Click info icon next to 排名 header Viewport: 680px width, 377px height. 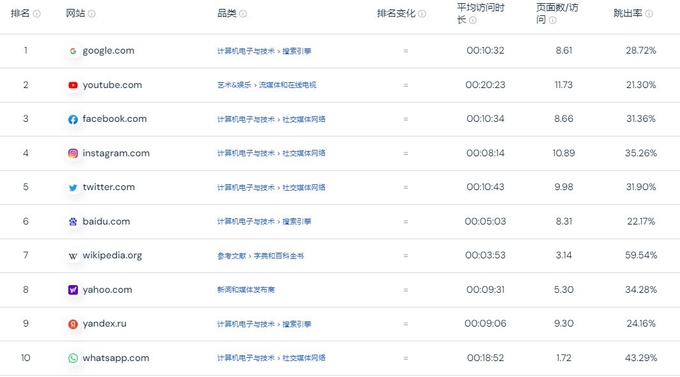(37, 14)
